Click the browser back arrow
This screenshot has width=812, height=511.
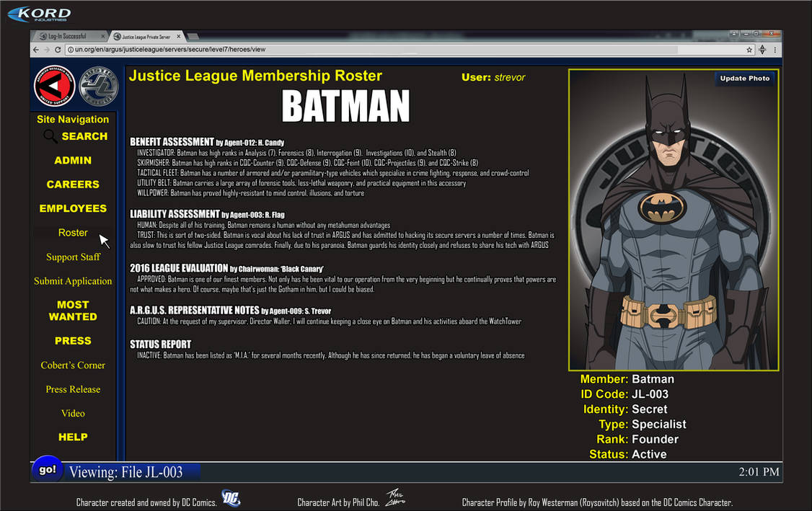(36, 50)
